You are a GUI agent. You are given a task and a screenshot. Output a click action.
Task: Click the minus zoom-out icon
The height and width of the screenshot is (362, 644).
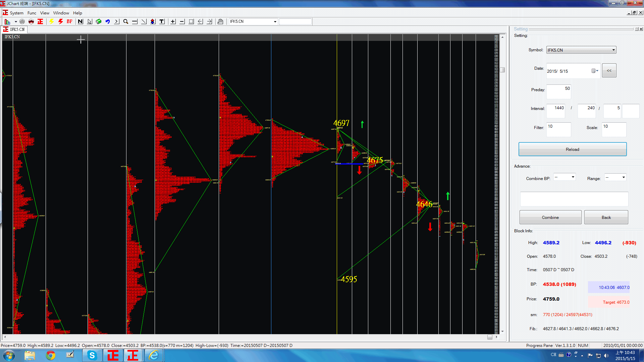(182, 21)
